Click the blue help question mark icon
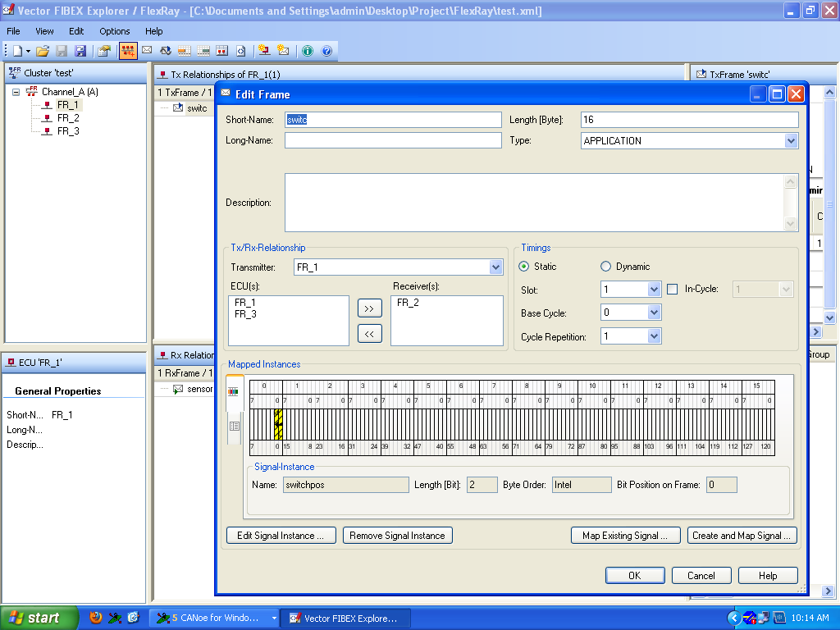The image size is (840, 630). pos(326,51)
